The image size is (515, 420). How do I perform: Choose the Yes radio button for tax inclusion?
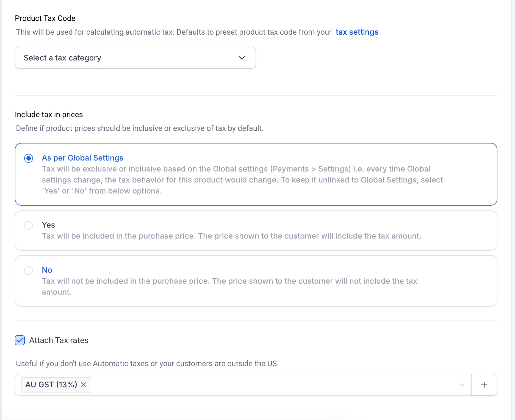[29, 225]
